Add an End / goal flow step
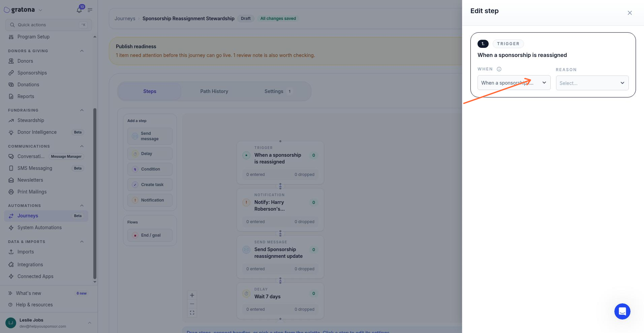Image resolution: width=644 pixels, height=333 pixels. tap(150, 235)
